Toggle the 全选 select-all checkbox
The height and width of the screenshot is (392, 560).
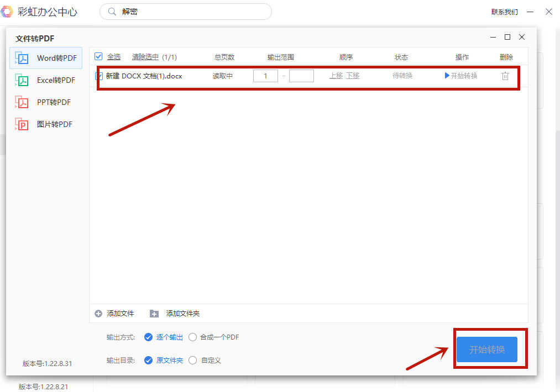pyautogui.click(x=98, y=57)
